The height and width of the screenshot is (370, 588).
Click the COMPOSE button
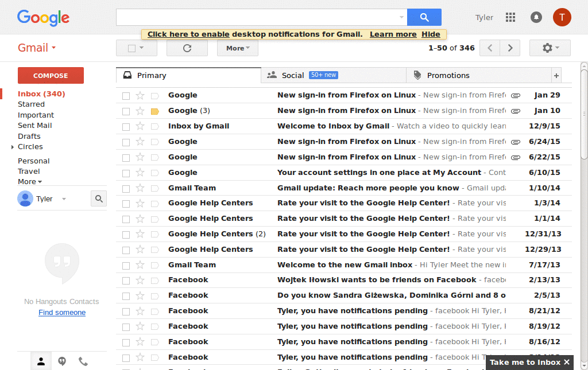pos(51,75)
